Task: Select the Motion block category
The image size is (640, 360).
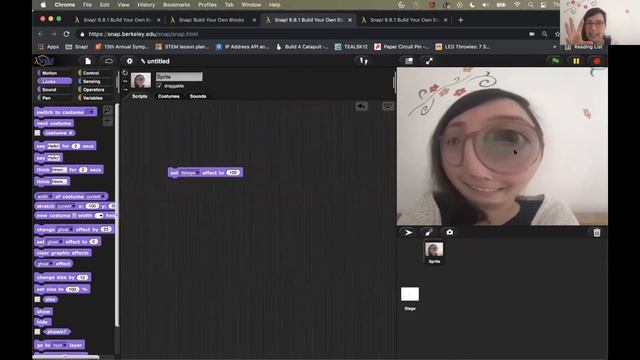Action: click(x=54, y=73)
